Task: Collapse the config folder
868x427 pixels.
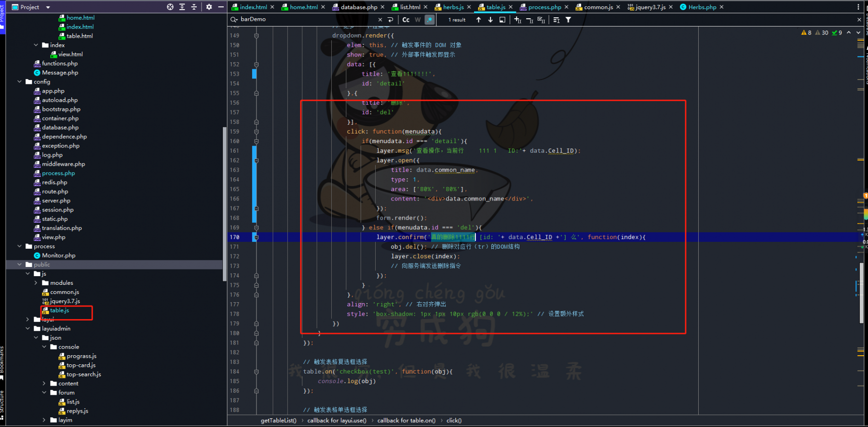Action: (x=20, y=81)
